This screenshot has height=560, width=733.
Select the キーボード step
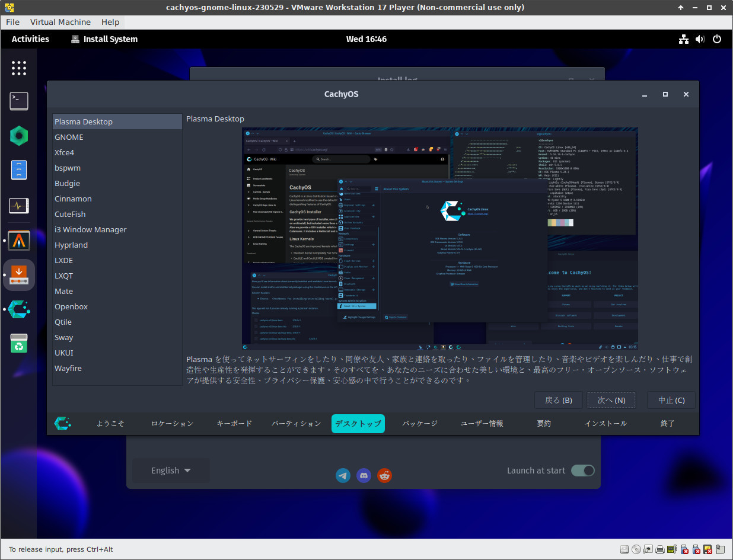[234, 424]
